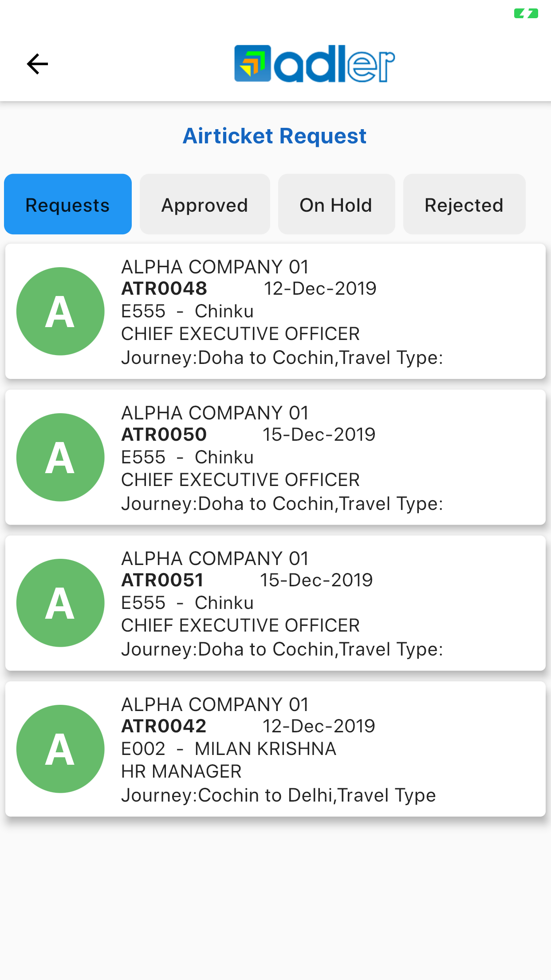This screenshot has width=551, height=980.
Task: Select the Requests tab
Action: pos(68,204)
